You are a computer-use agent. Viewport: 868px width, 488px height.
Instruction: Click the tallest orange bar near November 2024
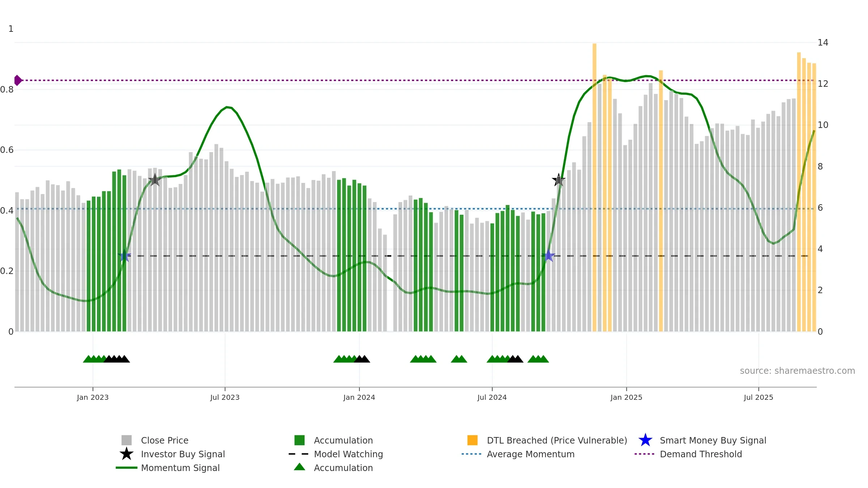coord(594,187)
